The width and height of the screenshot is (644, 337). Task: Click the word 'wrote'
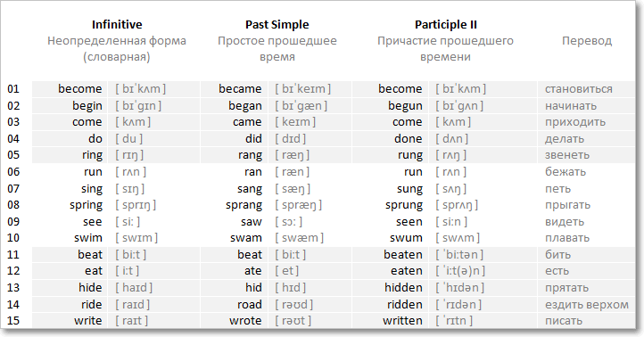[245, 321]
